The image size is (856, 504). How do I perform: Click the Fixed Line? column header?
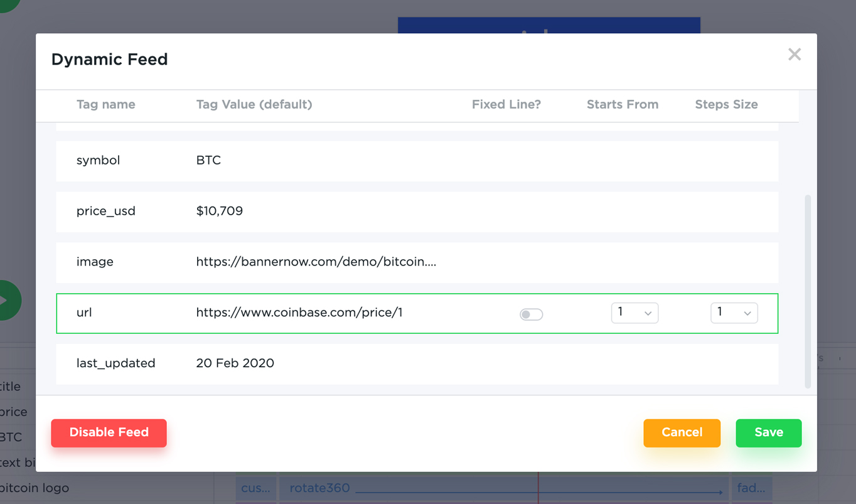(506, 105)
